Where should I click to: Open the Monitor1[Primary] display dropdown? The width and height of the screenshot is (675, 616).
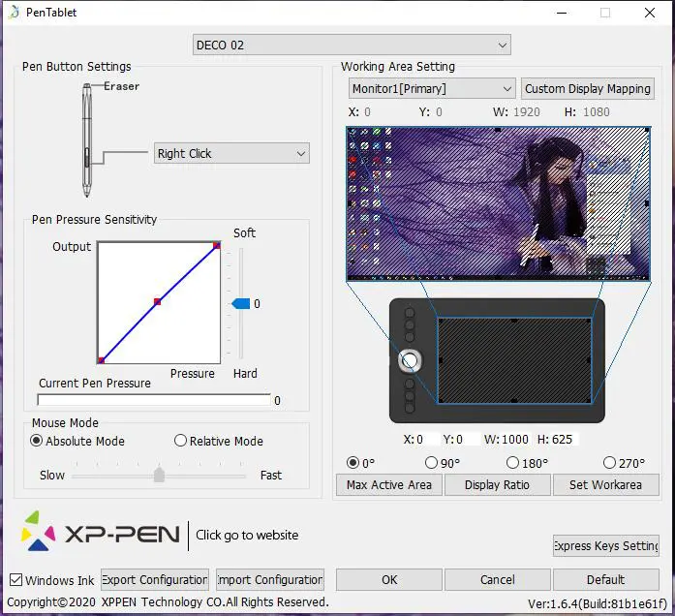tap(432, 88)
